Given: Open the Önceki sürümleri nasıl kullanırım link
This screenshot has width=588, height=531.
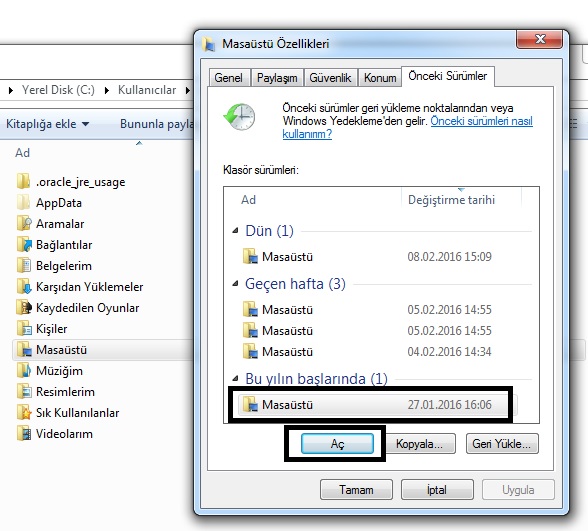Looking at the screenshot, I should [x=407, y=128].
